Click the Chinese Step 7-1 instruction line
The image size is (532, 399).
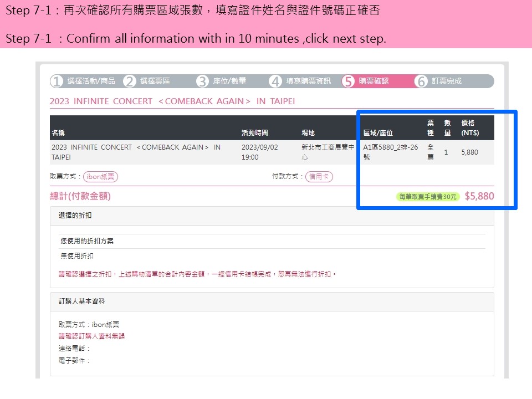(193, 10)
